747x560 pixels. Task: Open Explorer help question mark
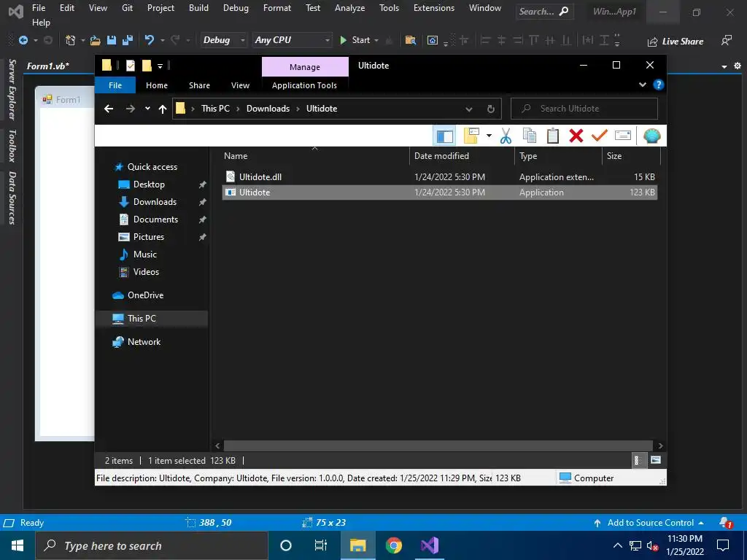click(x=659, y=85)
